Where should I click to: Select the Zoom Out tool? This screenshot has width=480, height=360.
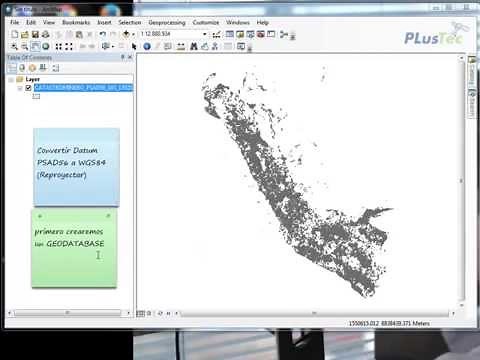point(25,46)
